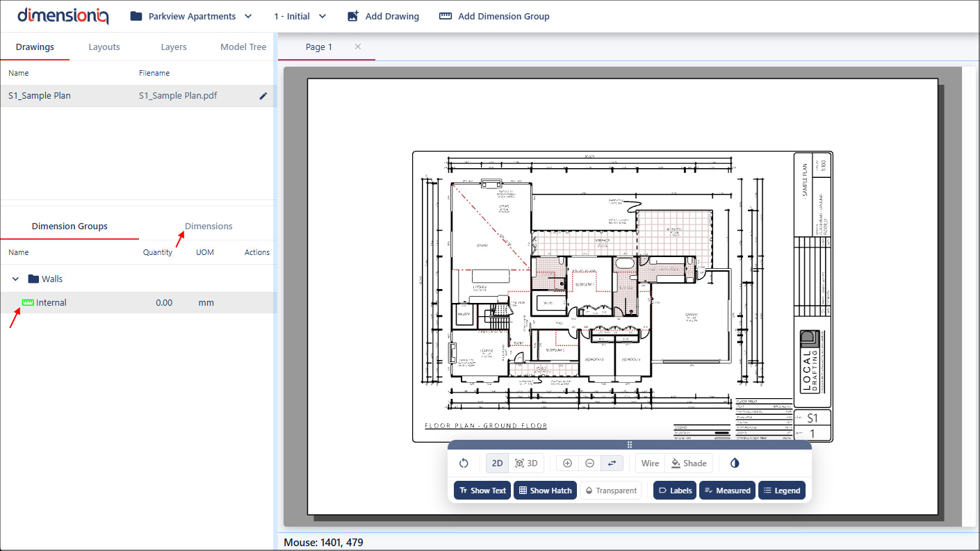The image size is (980, 551).
Task: Click the zoom out minus icon
Action: 589,463
